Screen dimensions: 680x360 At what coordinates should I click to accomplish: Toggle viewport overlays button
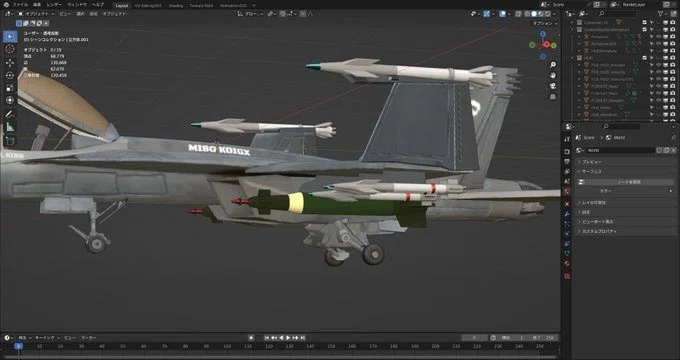pyautogui.click(x=503, y=14)
